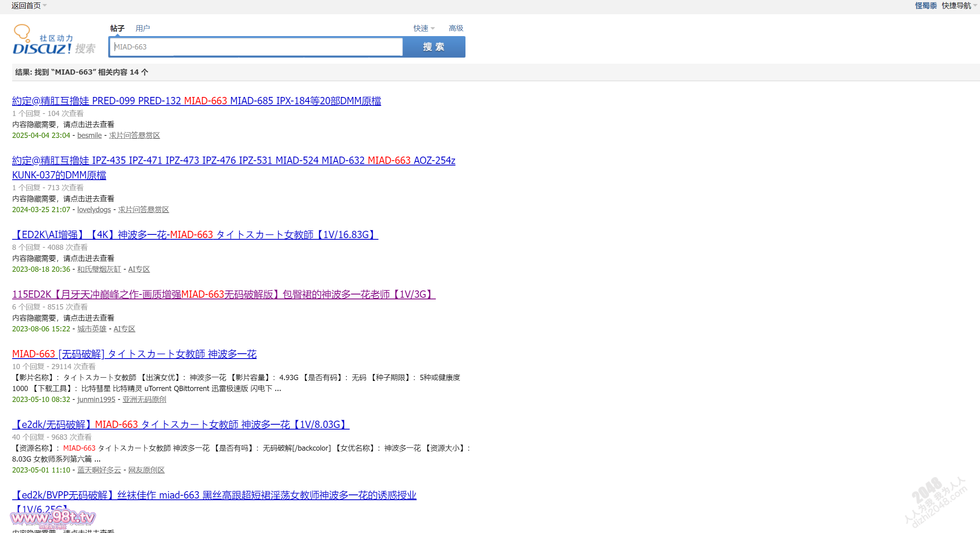Go to 求片问答悬赏区 board beside besmile
The width and height of the screenshot is (980, 533).
pyautogui.click(x=134, y=135)
